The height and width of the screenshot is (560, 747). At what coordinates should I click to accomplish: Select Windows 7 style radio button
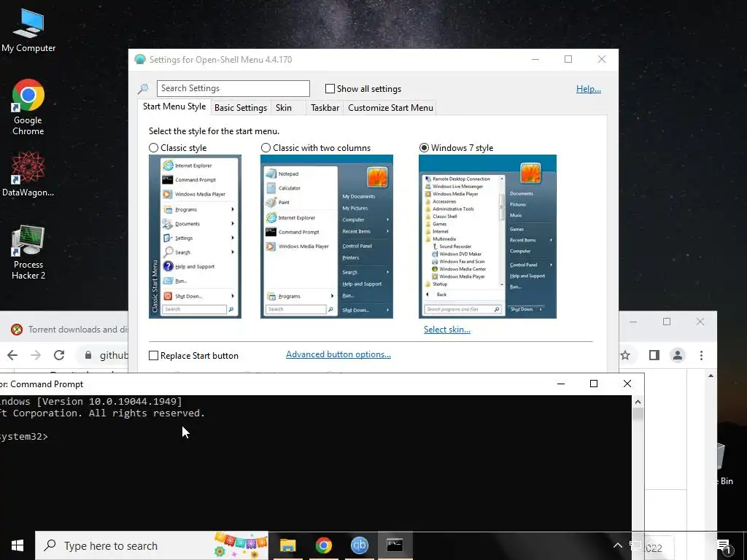coord(424,147)
